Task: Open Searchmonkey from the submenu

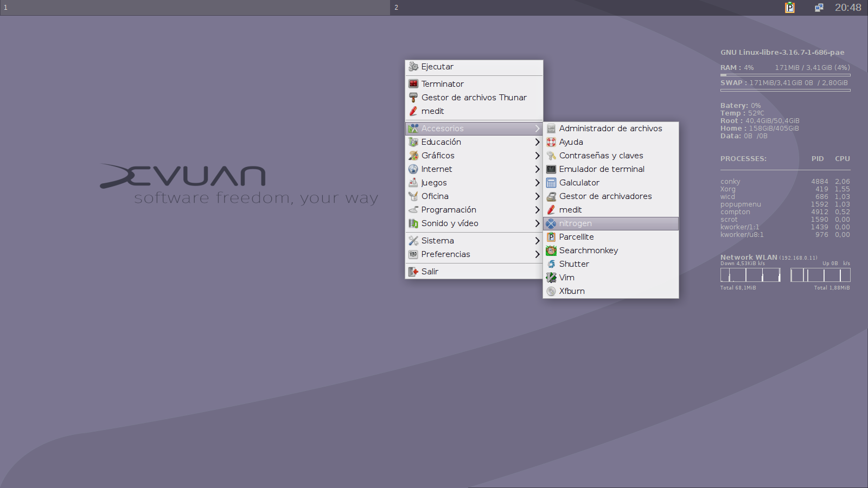Action: 611,251
